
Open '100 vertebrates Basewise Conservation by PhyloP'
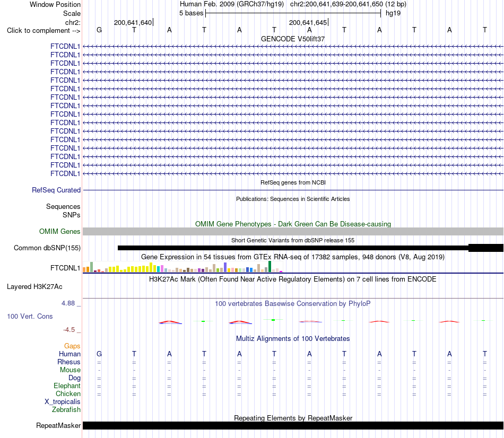tap(293, 304)
